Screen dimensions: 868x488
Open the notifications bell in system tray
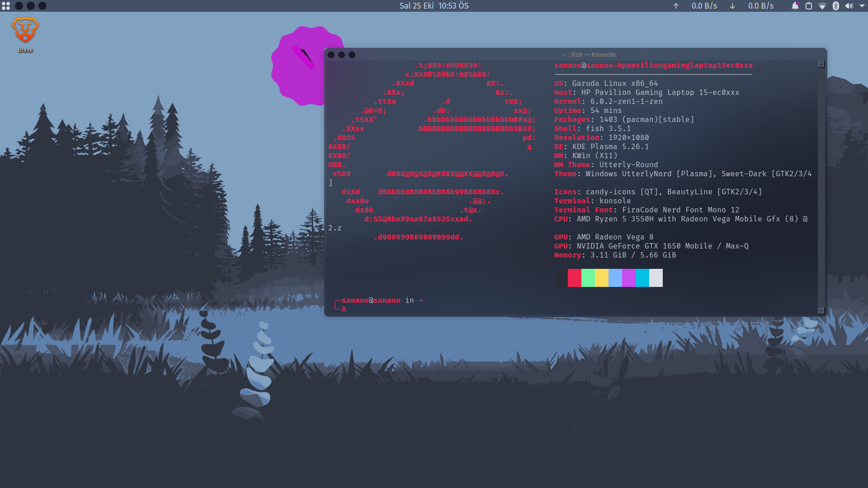[795, 6]
